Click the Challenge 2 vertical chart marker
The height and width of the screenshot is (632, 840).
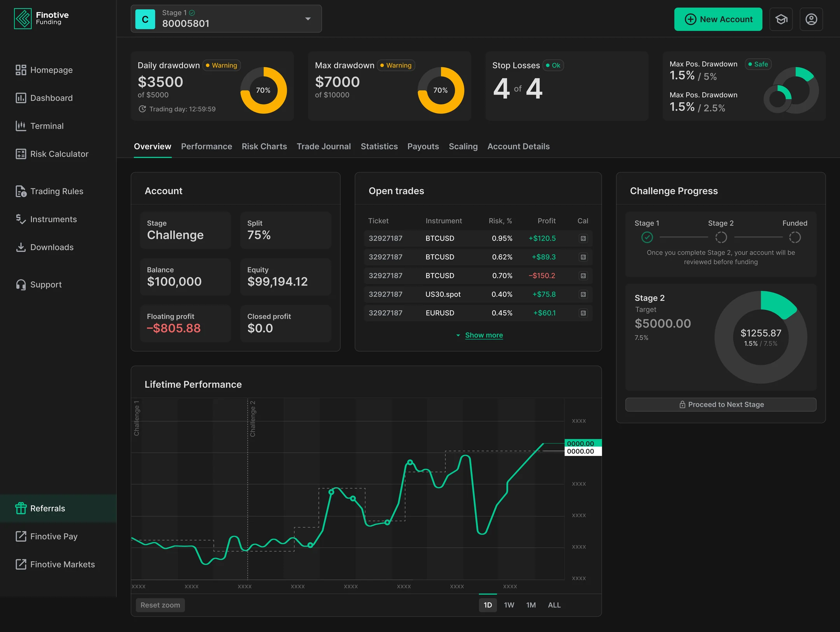tap(252, 419)
